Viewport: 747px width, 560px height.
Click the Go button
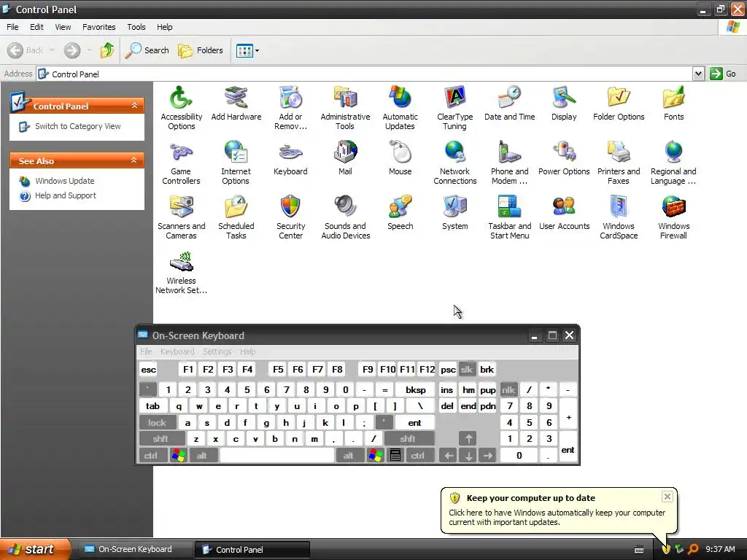coord(724,74)
